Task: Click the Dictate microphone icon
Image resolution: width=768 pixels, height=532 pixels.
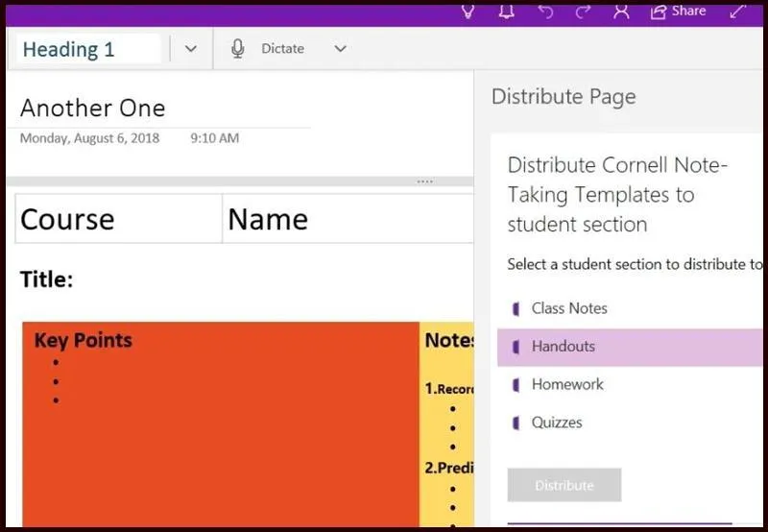Action: pyautogui.click(x=237, y=49)
